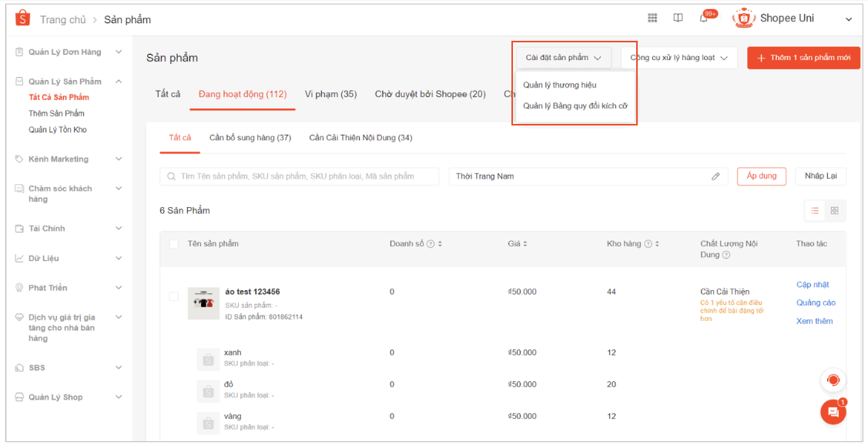Screen dimensions: 868x448
Task: Expand Dữ Liệu menu chevron
Action: (x=119, y=259)
